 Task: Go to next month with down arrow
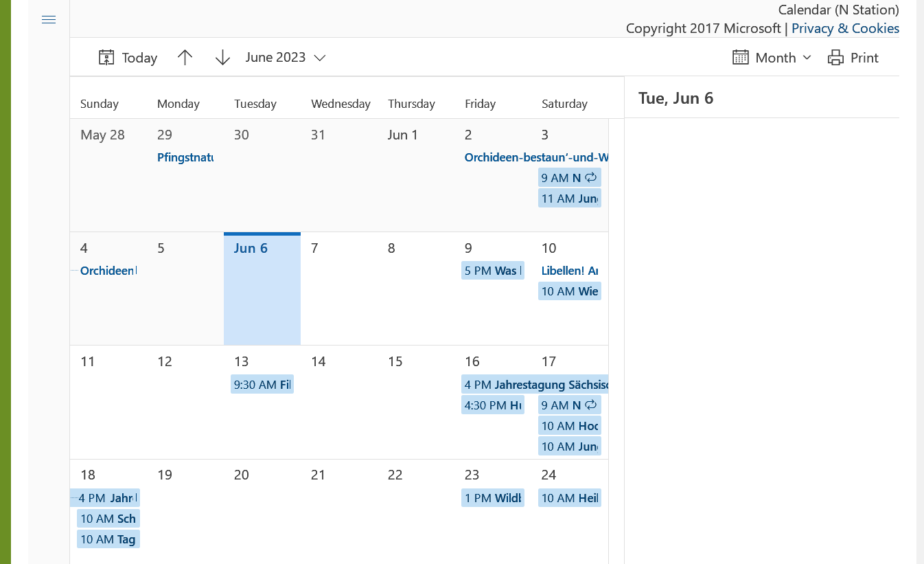tap(222, 58)
